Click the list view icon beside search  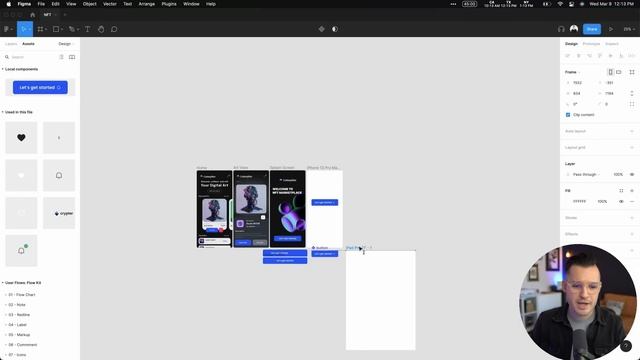point(61,57)
